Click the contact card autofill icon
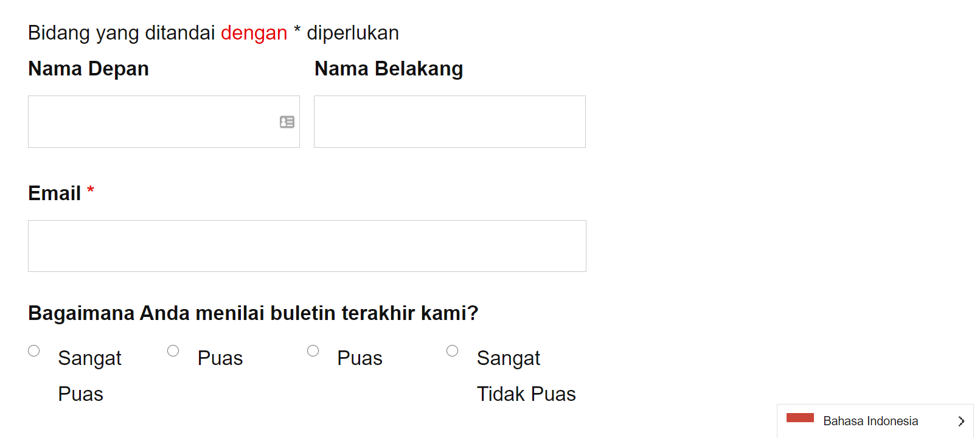The width and height of the screenshot is (980, 438). pos(287,122)
